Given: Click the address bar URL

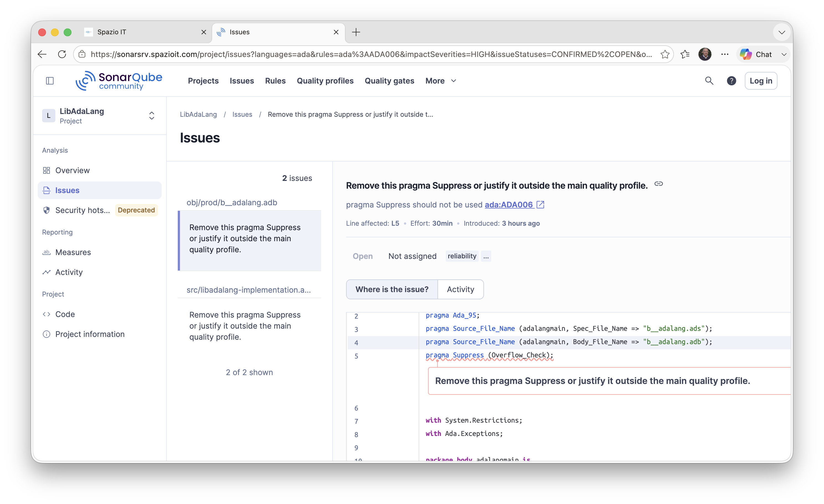Looking at the screenshot, I should click(x=371, y=54).
